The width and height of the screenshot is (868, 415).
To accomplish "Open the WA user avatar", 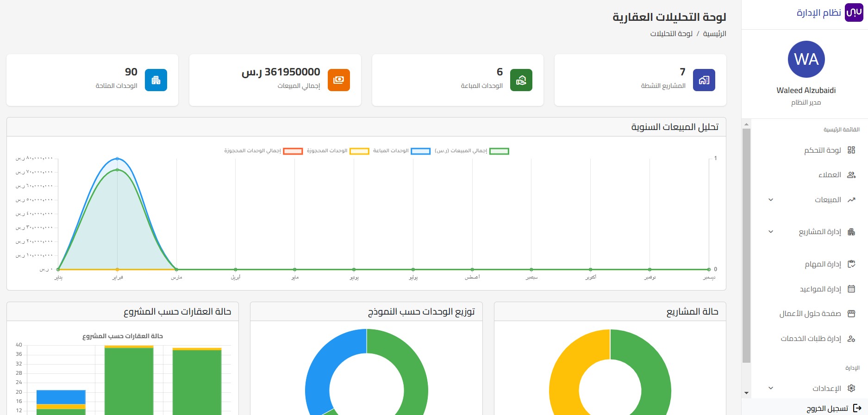I will (x=806, y=59).
